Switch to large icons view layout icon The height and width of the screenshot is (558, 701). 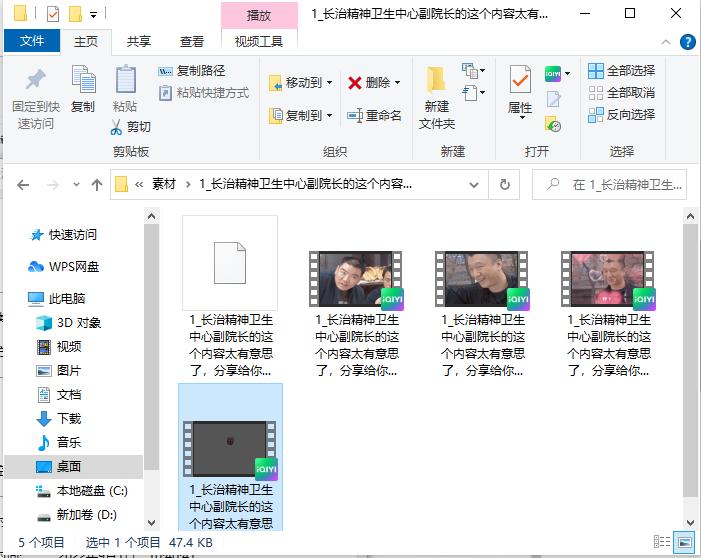click(x=684, y=542)
